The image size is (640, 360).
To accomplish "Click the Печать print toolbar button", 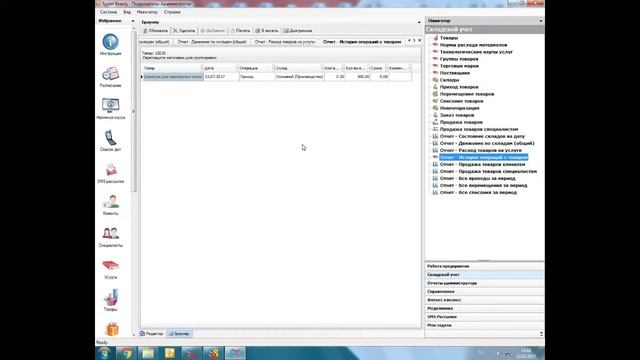I will click(x=240, y=31).
